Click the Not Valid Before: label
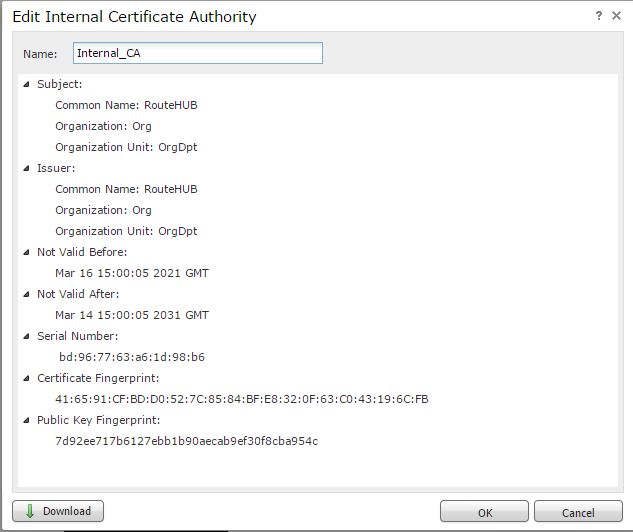Image resolution: width=633 pixels, height=532 pixels. pos(82,252)
